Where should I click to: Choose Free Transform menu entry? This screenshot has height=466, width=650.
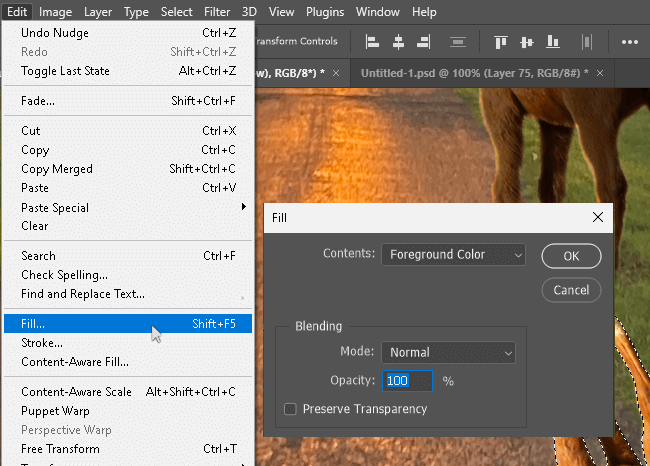pyautogui.click(x=128, y=449)
